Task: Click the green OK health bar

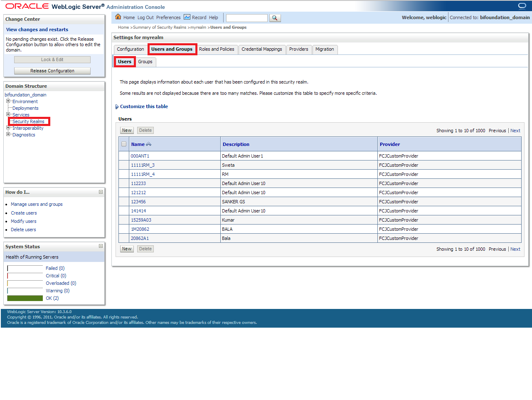Action: (25, 298)
